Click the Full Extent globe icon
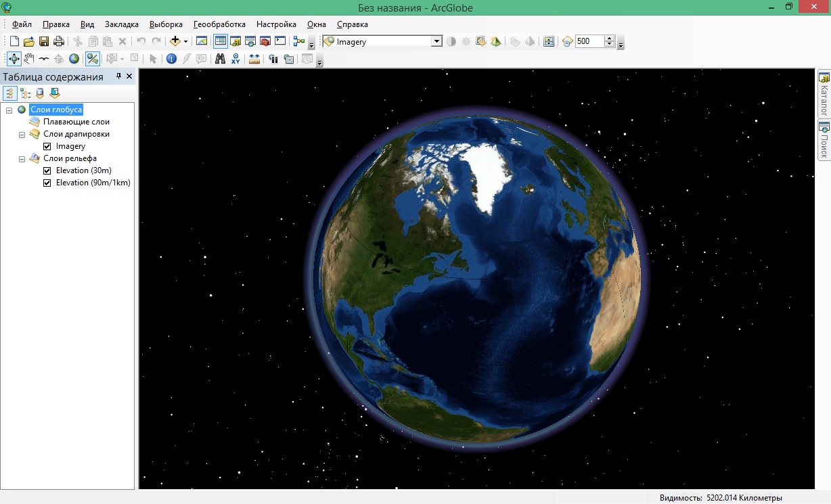831x504 pixels. (x=74, y=59)
